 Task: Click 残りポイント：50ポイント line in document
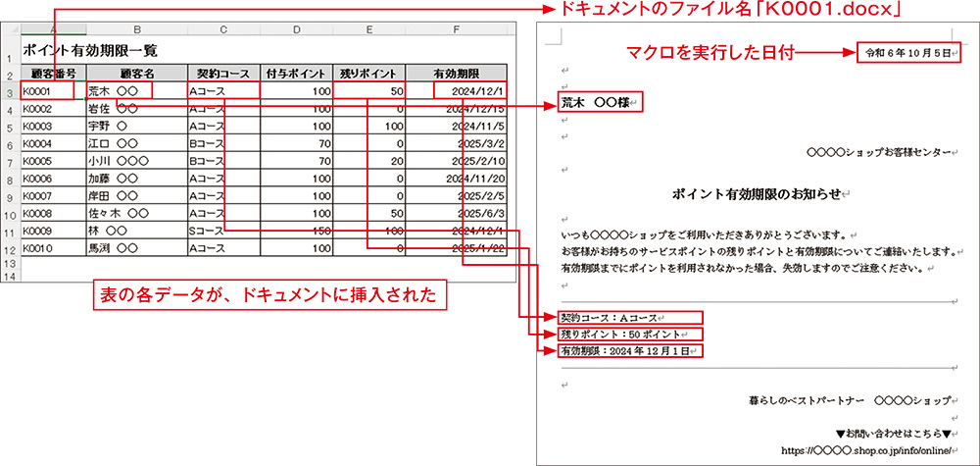coord(621,334)
